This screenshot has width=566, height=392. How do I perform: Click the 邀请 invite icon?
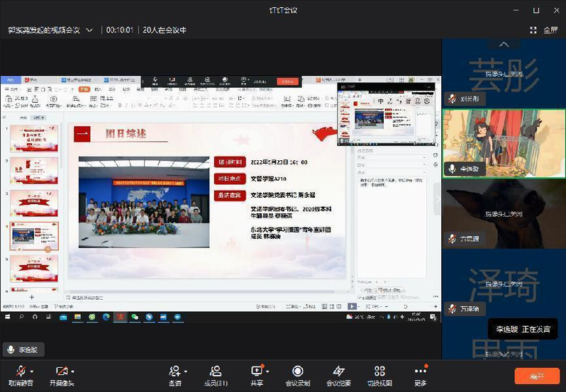(x=174, y=371)
